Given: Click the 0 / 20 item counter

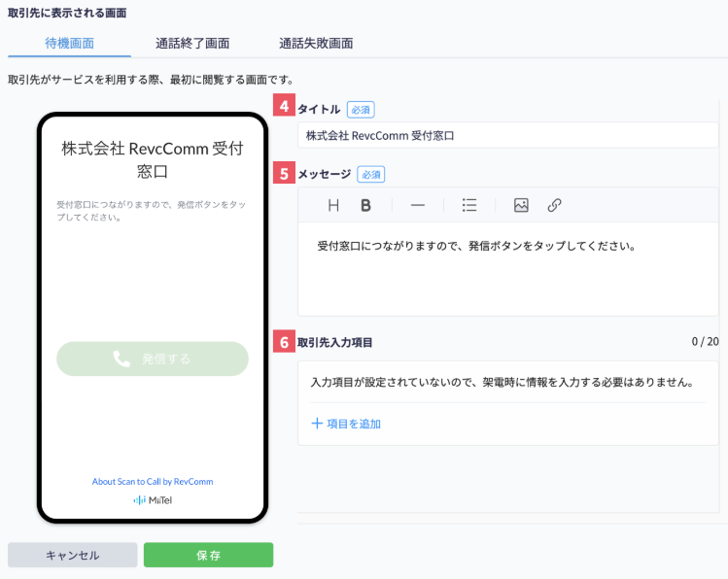Looking at the screenshot, I should (x=706, y=342).
